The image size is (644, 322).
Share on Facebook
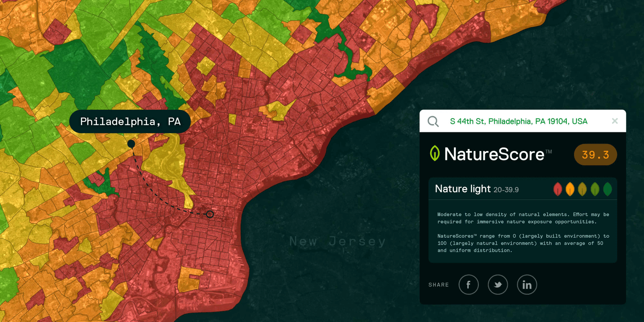468,285
